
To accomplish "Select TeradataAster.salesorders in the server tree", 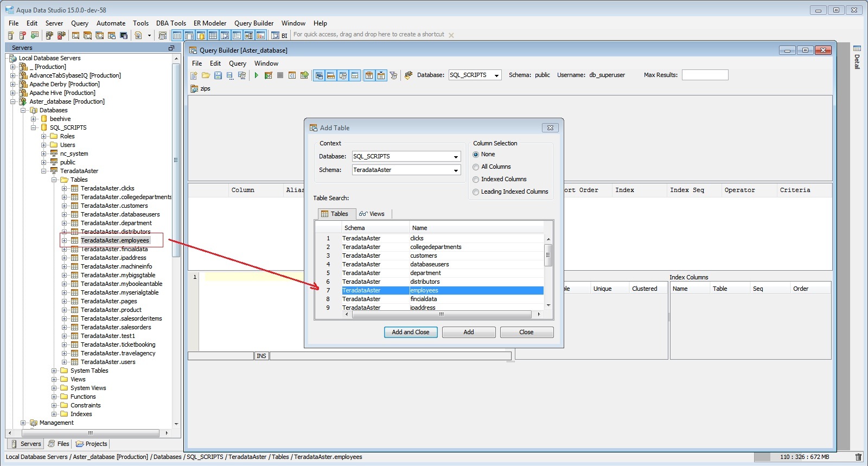I will pyautogui.click(x=116, y=327).
